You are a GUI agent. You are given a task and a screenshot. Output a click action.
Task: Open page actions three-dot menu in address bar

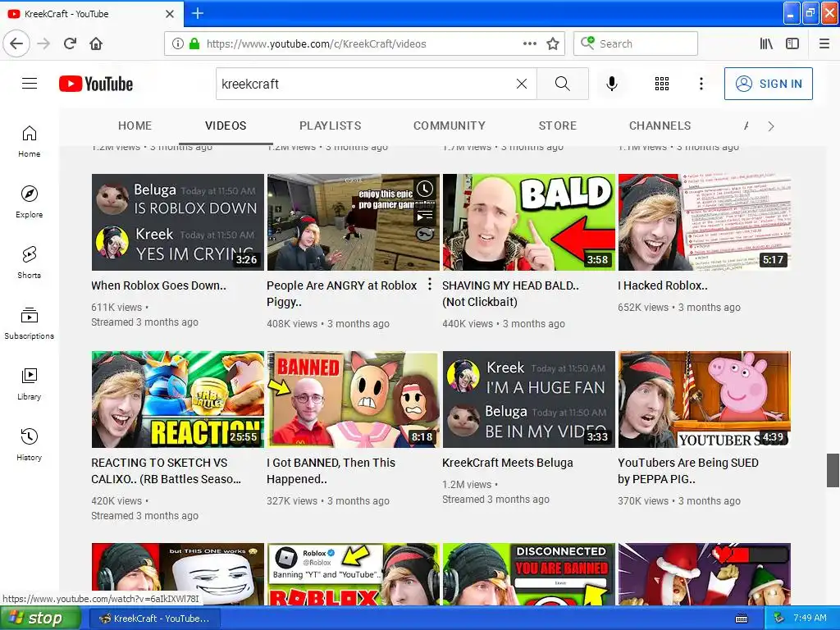529,43
